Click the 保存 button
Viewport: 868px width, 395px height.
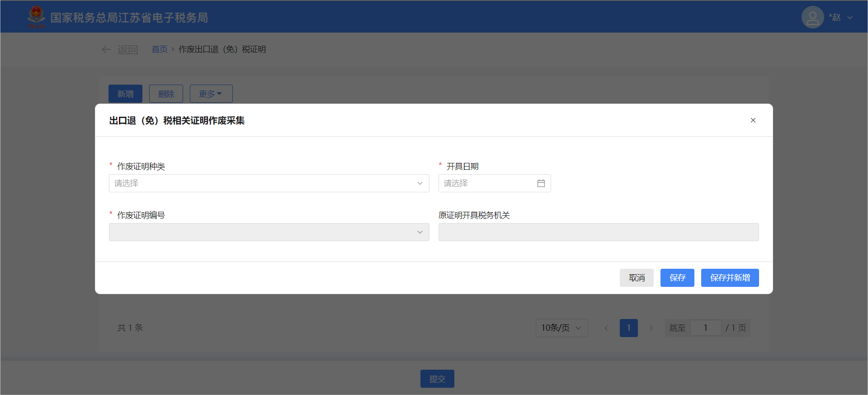pos(677,278)
